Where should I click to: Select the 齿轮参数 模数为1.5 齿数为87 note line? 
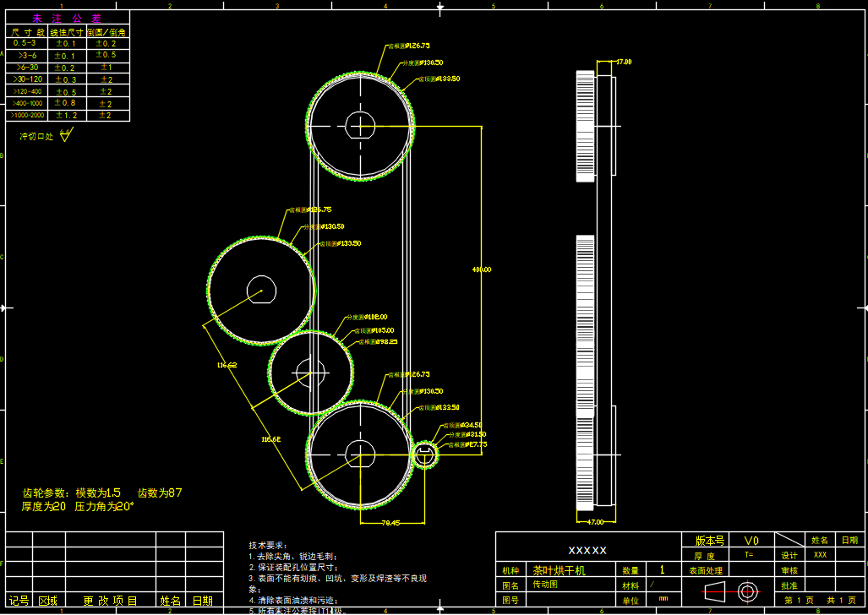point(102,493)
